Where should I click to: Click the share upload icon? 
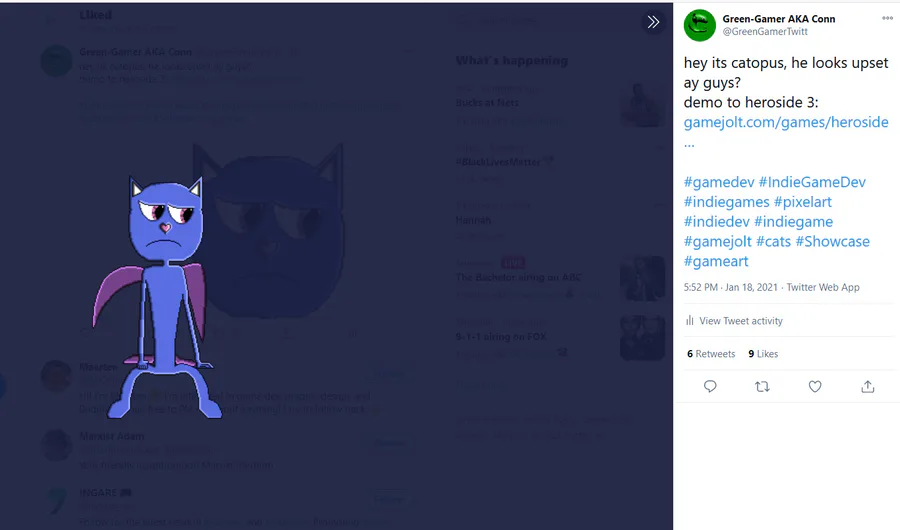click(867, 386)
